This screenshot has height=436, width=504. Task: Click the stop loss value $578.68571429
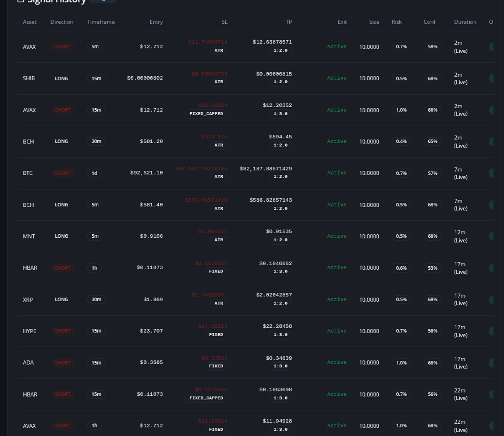206,200
